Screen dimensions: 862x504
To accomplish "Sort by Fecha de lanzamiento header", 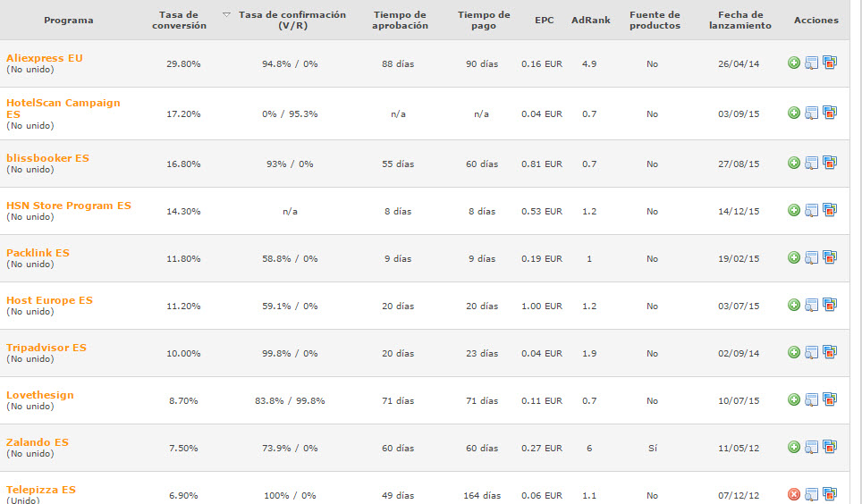I will pos(740,21).
